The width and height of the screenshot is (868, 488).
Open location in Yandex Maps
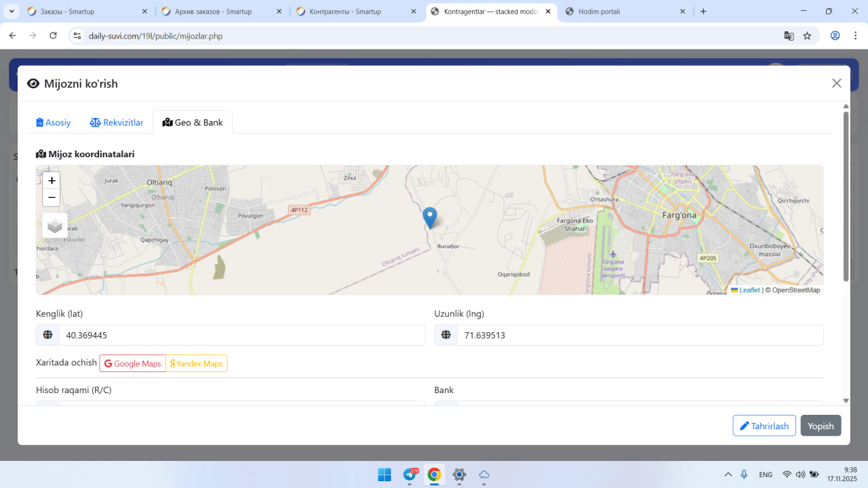coord(197,364)
